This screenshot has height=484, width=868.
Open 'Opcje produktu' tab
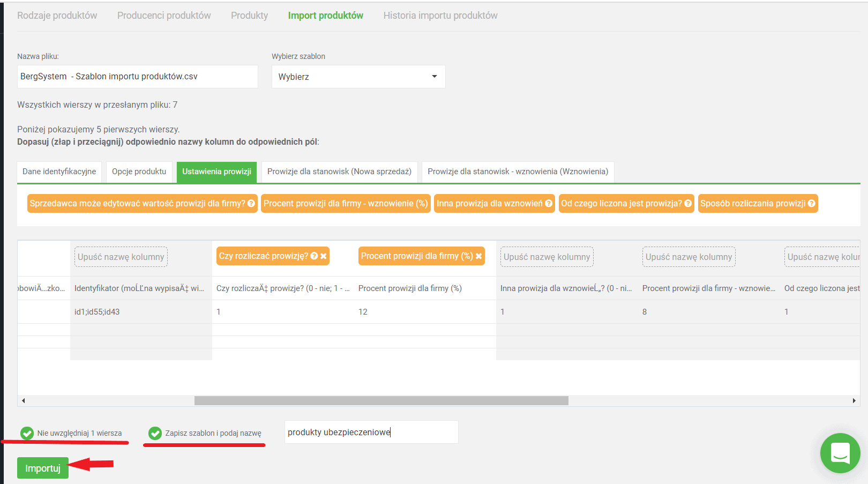coord(139,172)
